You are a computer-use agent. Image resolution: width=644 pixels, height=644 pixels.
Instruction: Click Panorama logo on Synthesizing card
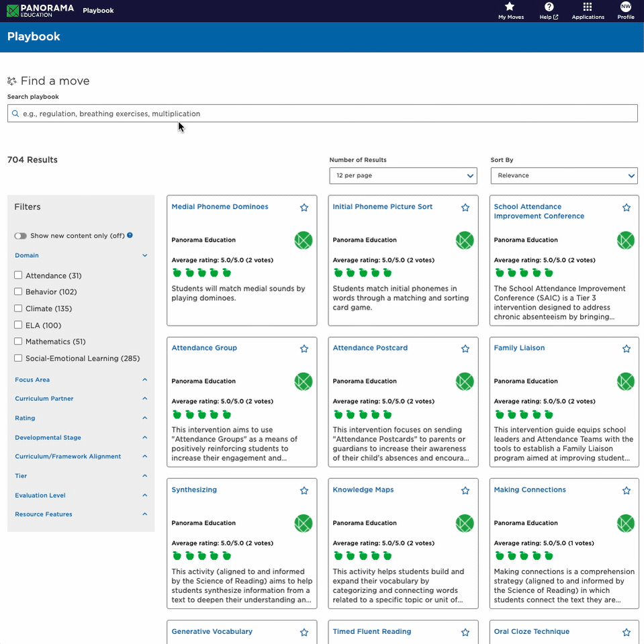pyautogui.click(x=303, y=523)
